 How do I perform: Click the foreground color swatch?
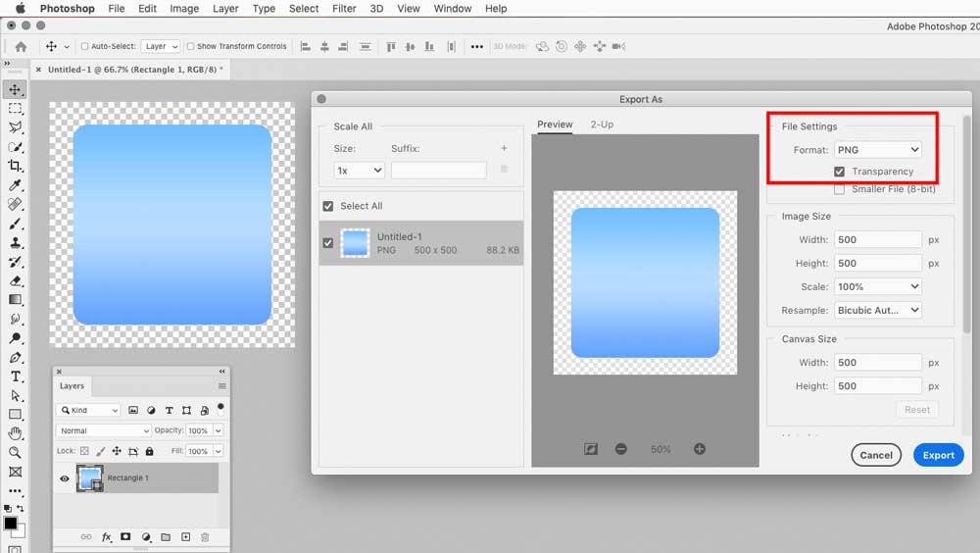[x=11, y=524]
